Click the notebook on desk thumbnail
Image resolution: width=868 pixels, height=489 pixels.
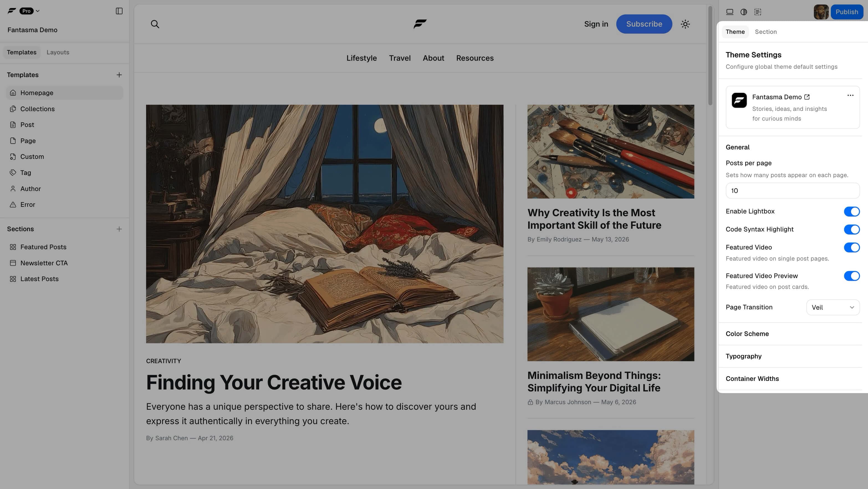[x=611, y=314]
